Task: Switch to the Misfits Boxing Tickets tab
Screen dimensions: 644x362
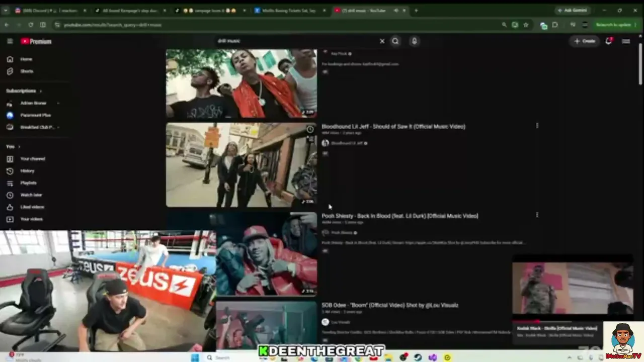Action: coord(289,11)
